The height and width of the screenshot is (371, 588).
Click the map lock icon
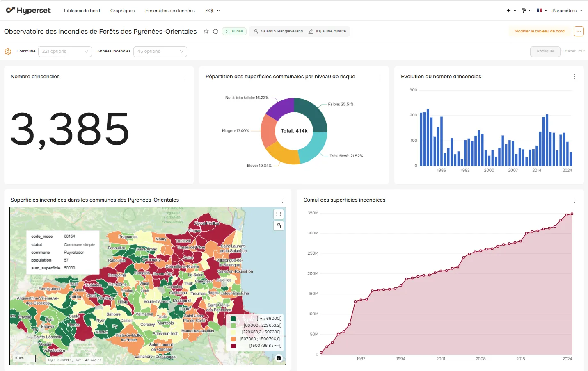pos(279,225)
